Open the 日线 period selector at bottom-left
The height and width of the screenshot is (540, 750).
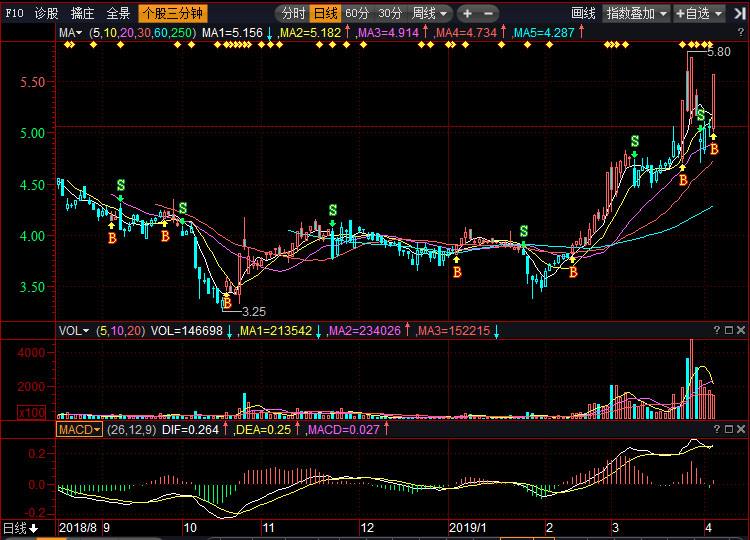20,528
